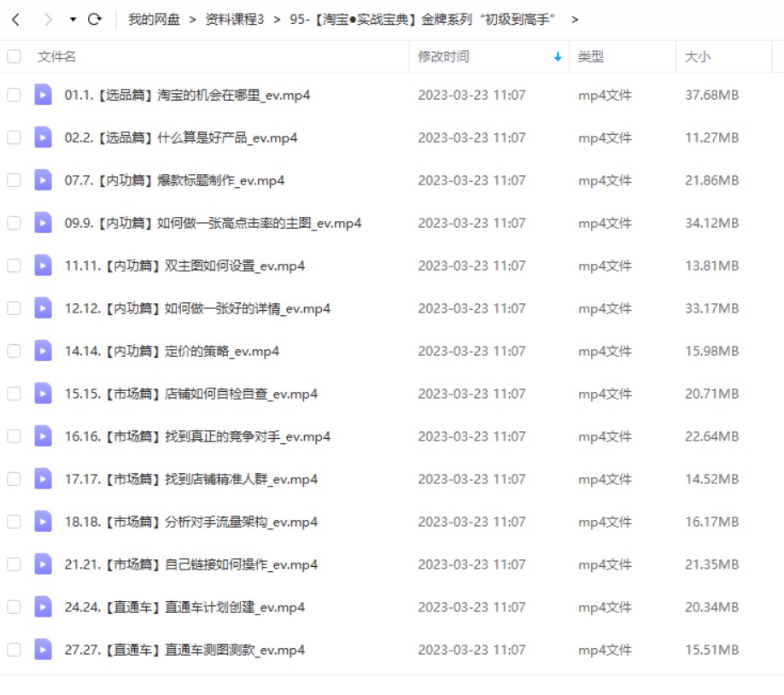The image size is (784, 695).
Task: Check the box for 11.11 双主图如何设置
Action: (x=14, y=266)
